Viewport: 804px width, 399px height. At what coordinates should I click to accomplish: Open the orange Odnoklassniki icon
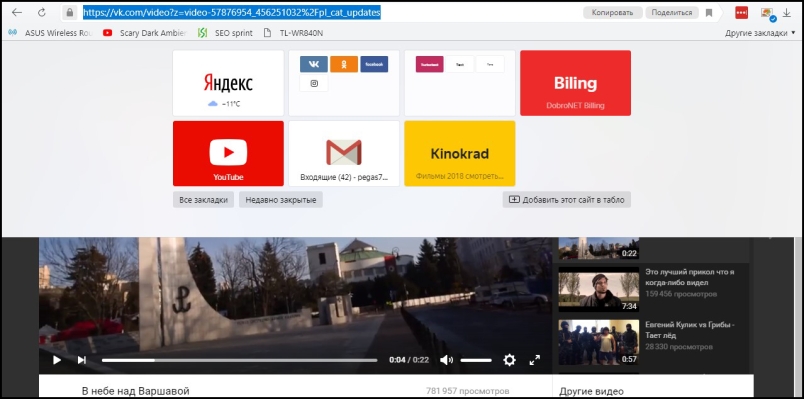(x=344, y=64)
